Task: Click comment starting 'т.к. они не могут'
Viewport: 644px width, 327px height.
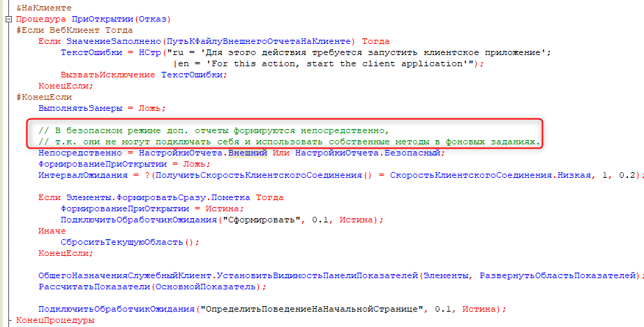Action: (x=289, y=142)
